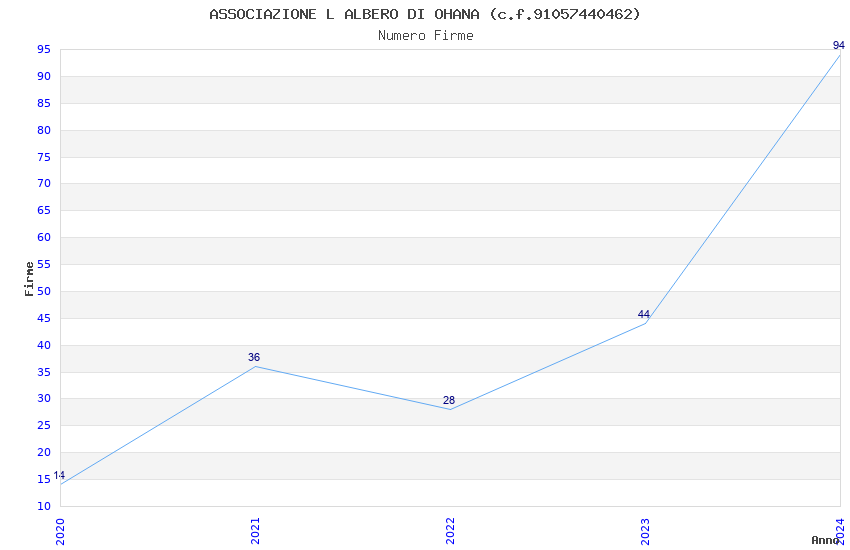Click the data label 36 for 2021
The width and height of the screenshot is (850, 550).
point(254,357)
